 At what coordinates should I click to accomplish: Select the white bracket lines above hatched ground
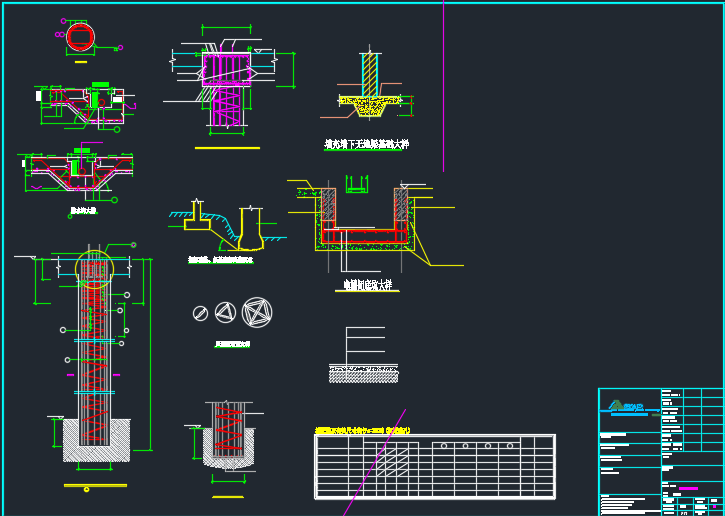click(x=365, y=345)
